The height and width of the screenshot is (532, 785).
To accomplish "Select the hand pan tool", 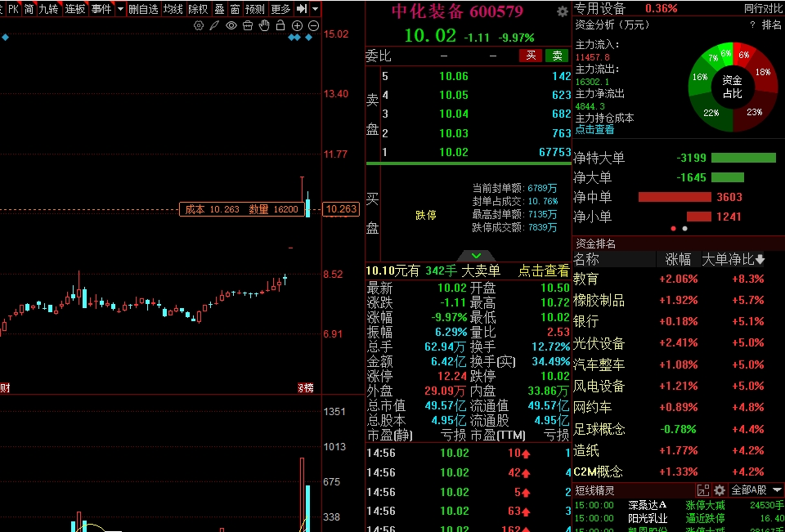I will 264,25.
